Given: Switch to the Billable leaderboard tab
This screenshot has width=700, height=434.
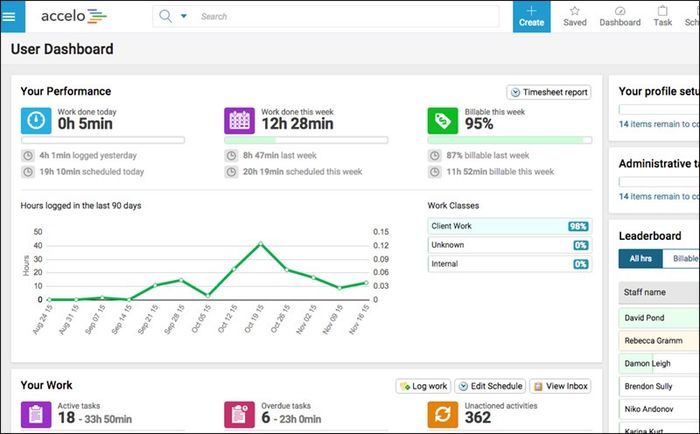Looking at the screenshot, I should tap(682, 259).
